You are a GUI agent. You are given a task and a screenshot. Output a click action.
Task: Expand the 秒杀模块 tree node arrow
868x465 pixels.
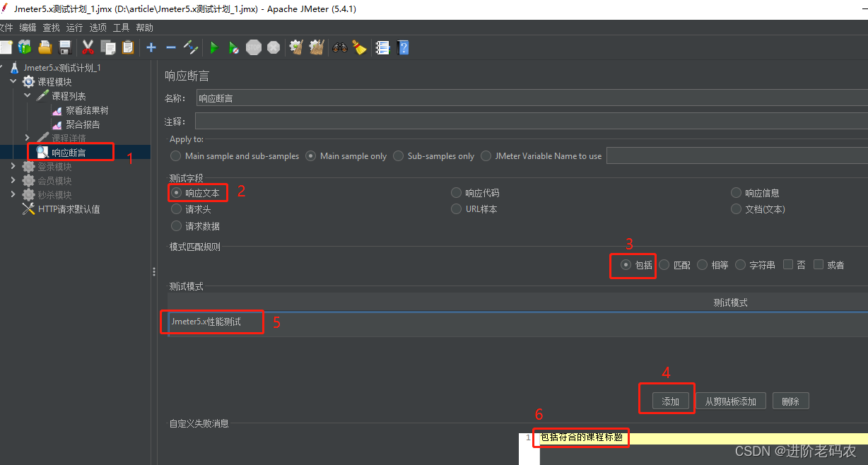pos(13,194)
